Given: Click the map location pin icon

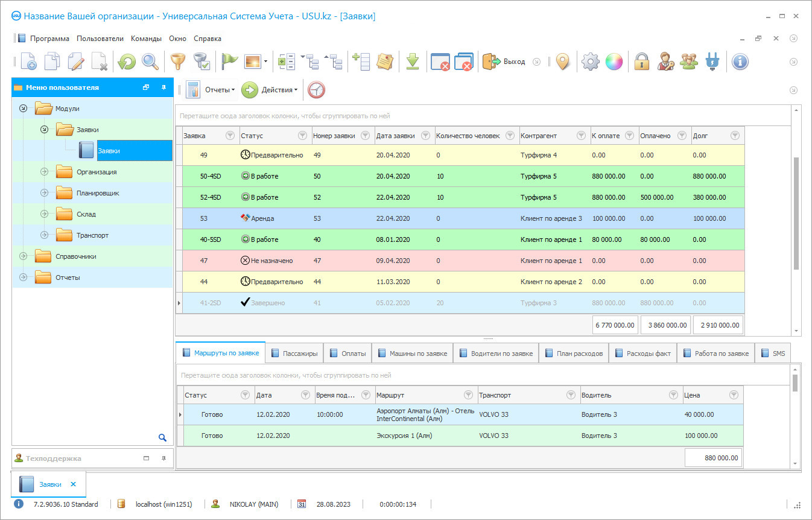Looking at the screenshot, I should tap(563, 62).
